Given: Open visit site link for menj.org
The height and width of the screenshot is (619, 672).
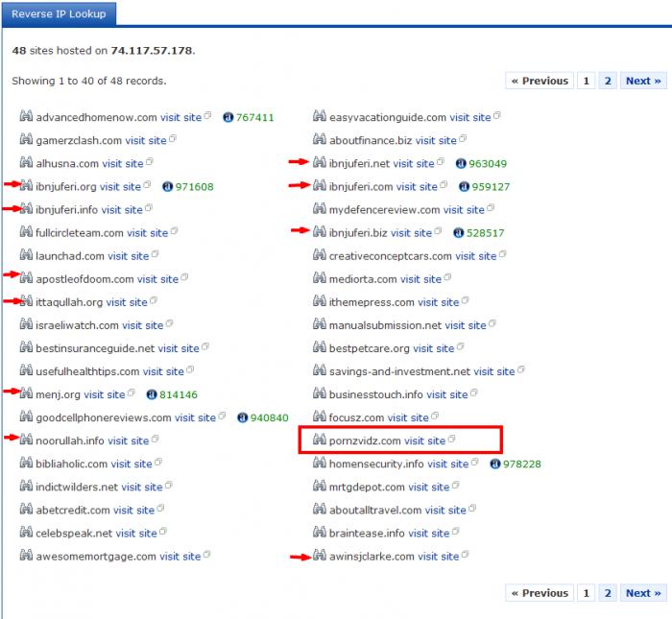Looking at the screenshot, I should pyautogui.click(x=105, y=394).
